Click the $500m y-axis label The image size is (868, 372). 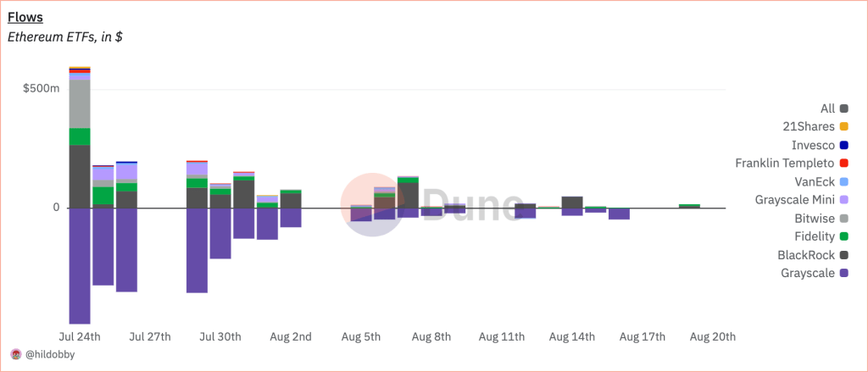click(x=41, y=89)
